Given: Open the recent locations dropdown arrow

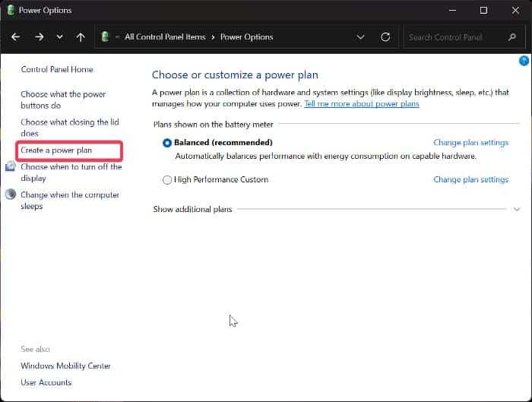Looking at the screenshot, I should (59, 36).
